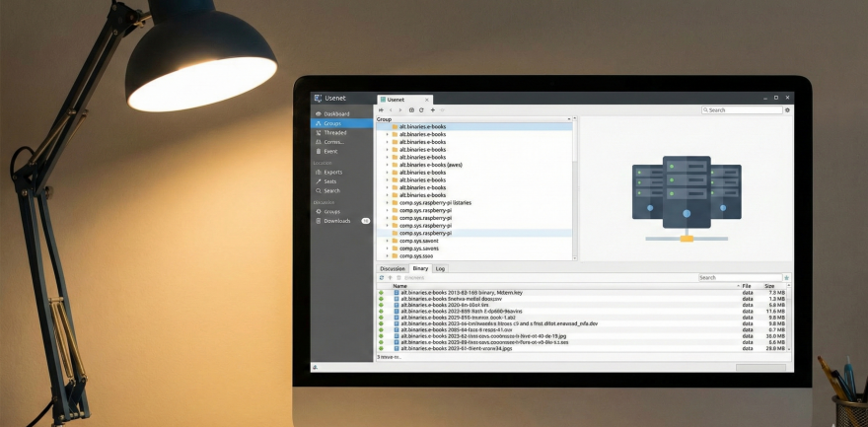Open Dashboard from the sidebar
The height and width of the screenshot is (427, 868).
[x=336, y=113]
